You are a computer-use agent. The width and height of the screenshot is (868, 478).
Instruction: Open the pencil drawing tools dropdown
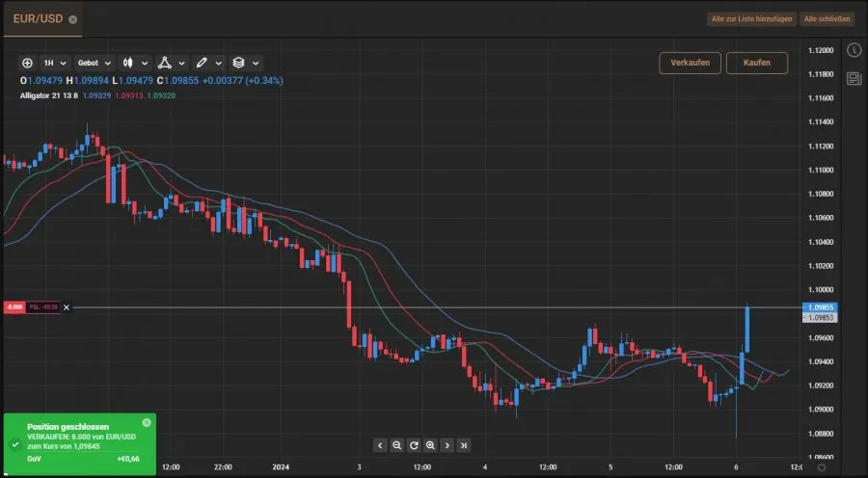pyautogui.click(x=208, y=63)
